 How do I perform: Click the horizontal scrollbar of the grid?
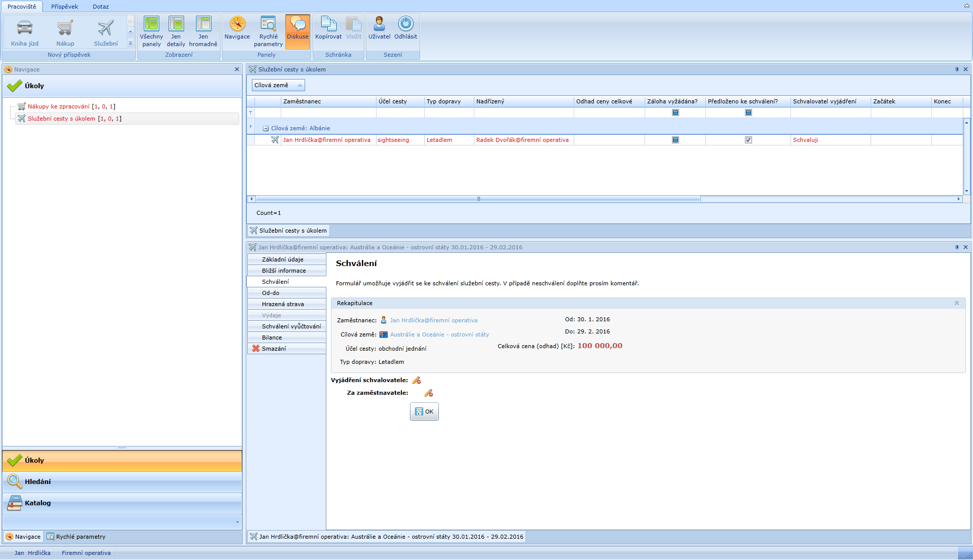pos(477,199)
